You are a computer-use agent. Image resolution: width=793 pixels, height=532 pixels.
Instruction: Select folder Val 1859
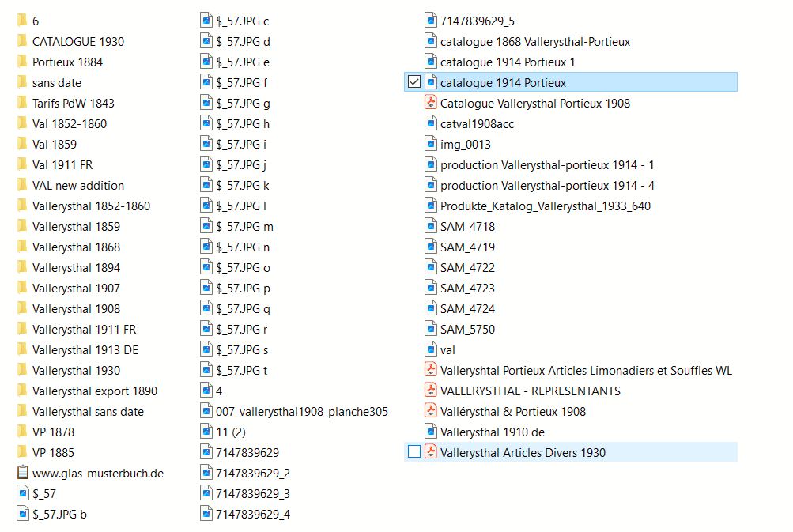(x=47, y=144)
